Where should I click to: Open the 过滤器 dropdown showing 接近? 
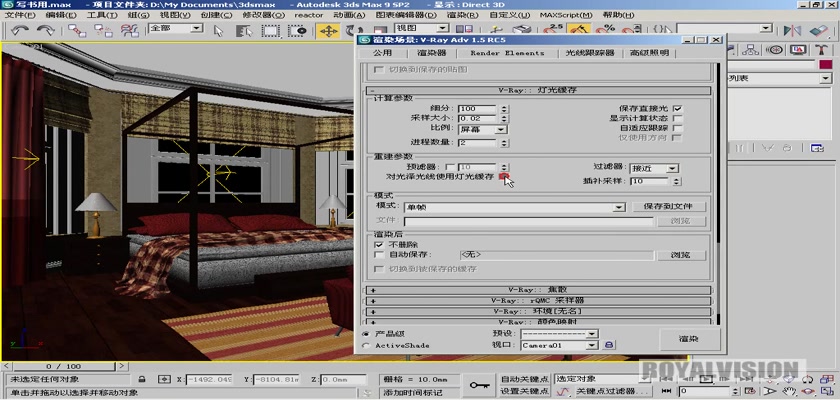pos(654,168)
